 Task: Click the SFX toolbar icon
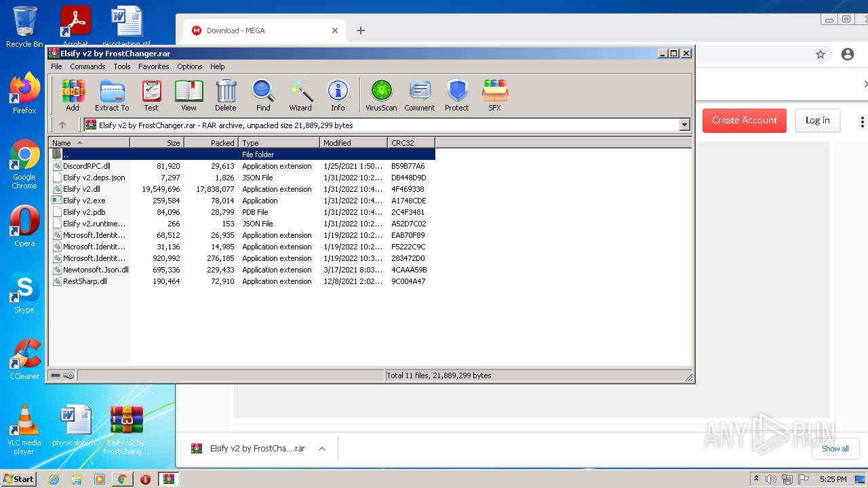495,96
